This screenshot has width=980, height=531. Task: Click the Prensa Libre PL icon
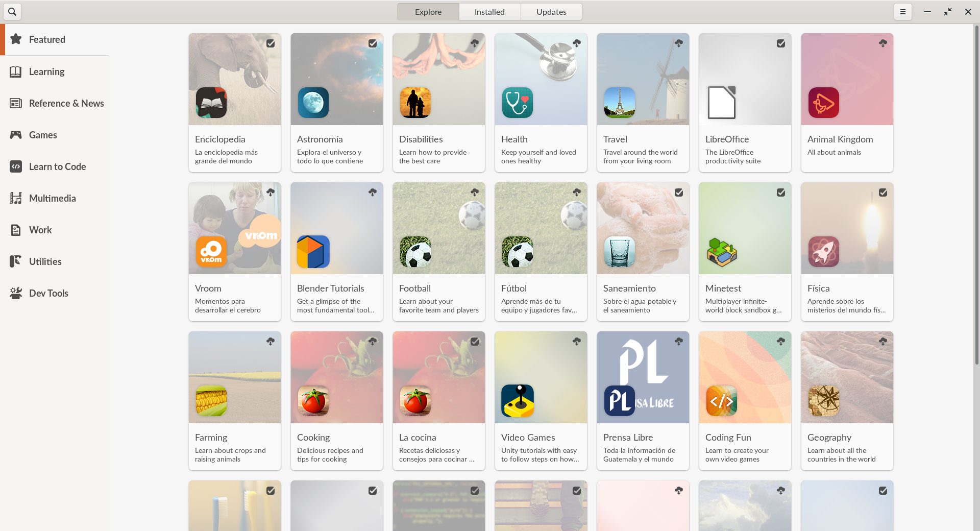tap(620, 401)
